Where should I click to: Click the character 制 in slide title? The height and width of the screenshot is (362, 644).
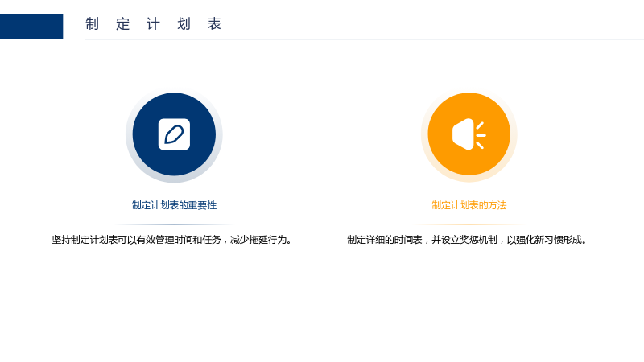(92, 24)
